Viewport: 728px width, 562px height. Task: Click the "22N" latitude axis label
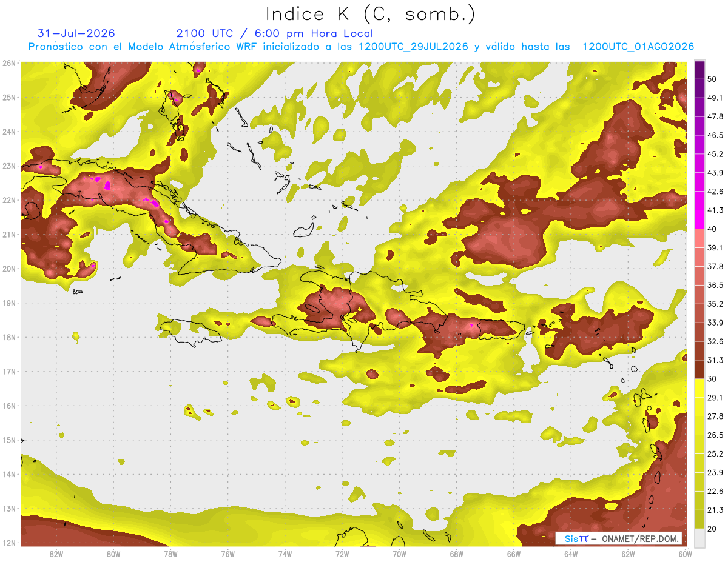9,200
